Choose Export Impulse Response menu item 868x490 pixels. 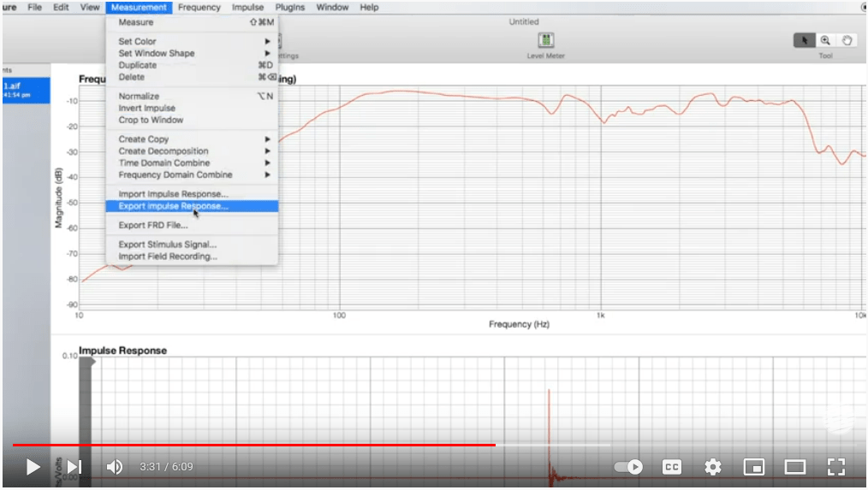pos(192,206)
